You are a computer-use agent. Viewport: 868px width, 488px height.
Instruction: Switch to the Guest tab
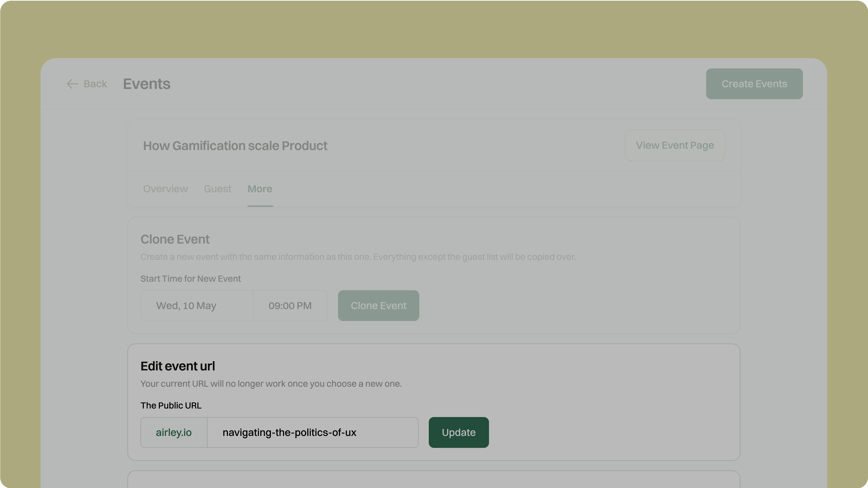pos(217,189)
